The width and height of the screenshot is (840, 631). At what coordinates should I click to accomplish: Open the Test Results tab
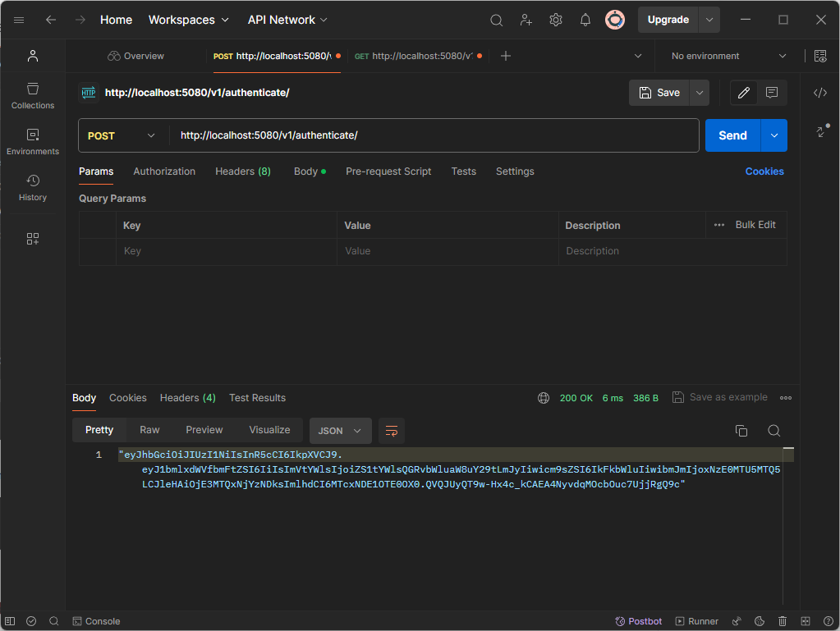click(257, 398)
